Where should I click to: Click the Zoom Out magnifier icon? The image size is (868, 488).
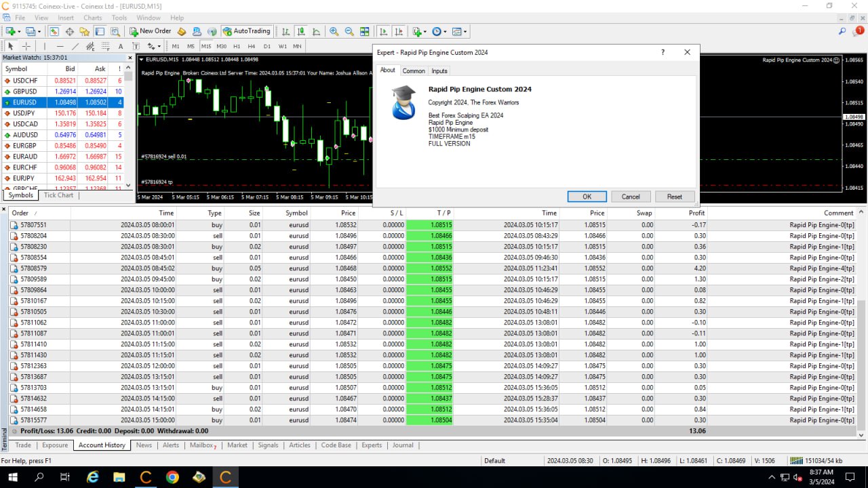pos(349,31)
